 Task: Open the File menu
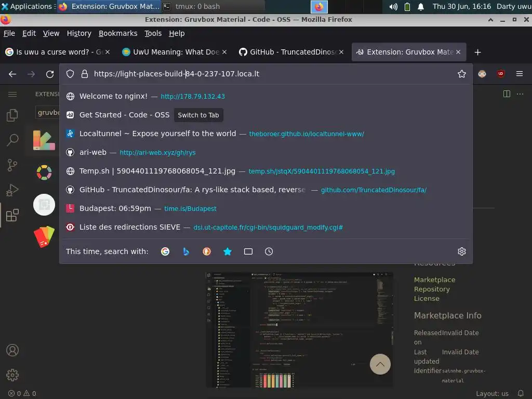pyautogui.click(x=9, y=33)
